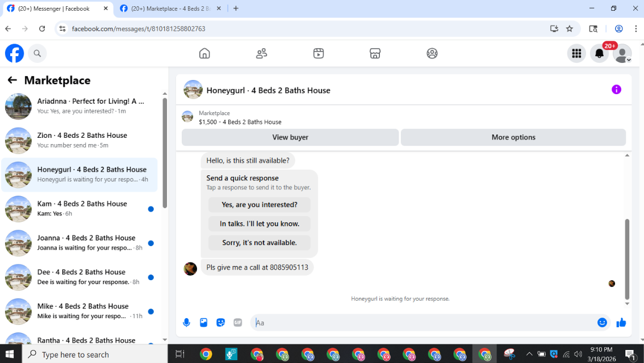This screenshot has height=363, width=644.
Task: Open site information icon in address bar
Action: pos(62,29)
